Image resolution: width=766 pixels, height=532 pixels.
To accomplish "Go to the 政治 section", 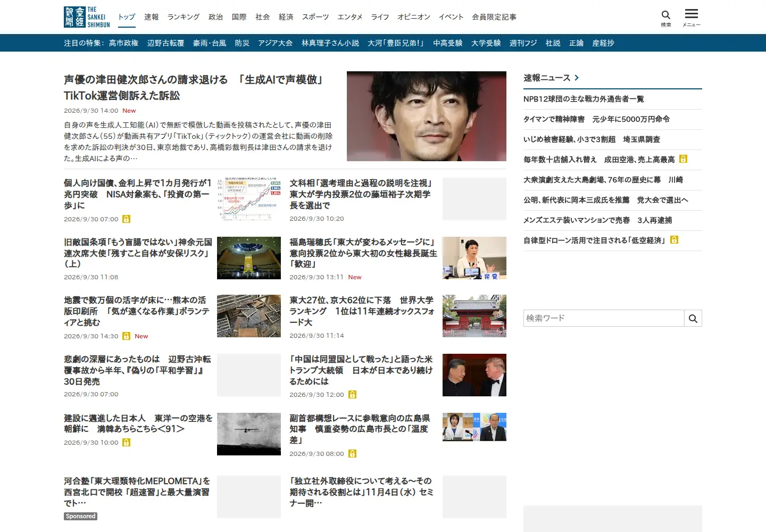I will click(x=216, y=17).
